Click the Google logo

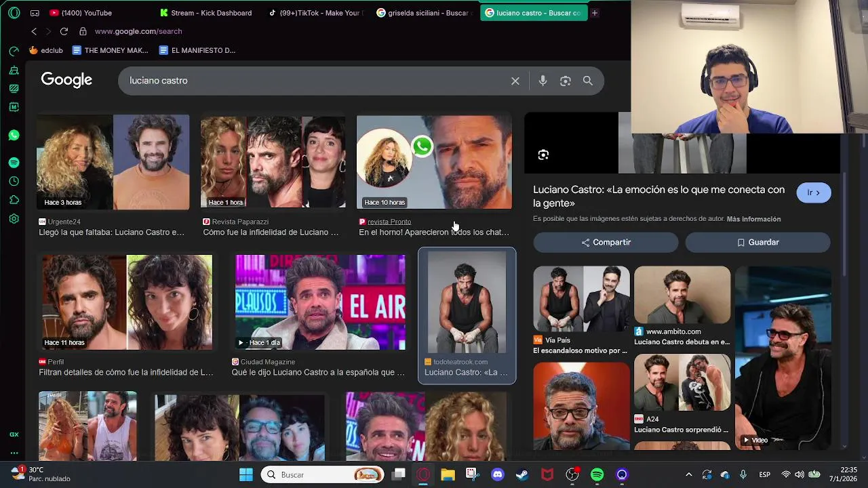coord(66,80)
